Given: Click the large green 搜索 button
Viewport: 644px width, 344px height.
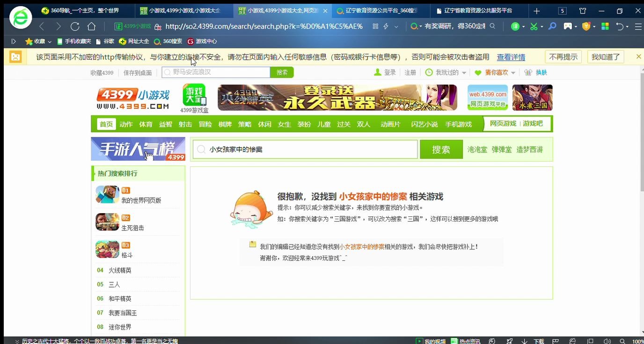Looking at the screenshot, I should click(x=441, y=150).
